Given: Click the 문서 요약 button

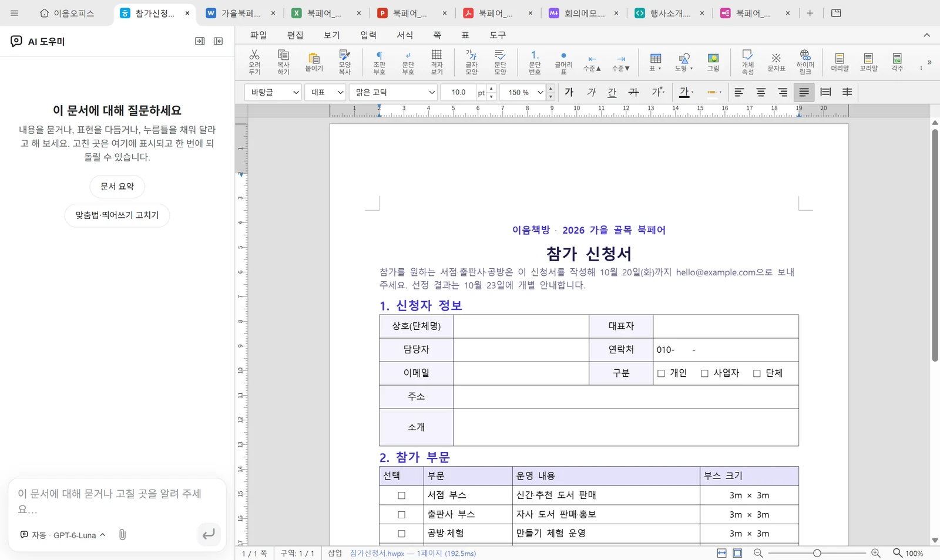Looking at the screenshot, I should coord(117,186).
